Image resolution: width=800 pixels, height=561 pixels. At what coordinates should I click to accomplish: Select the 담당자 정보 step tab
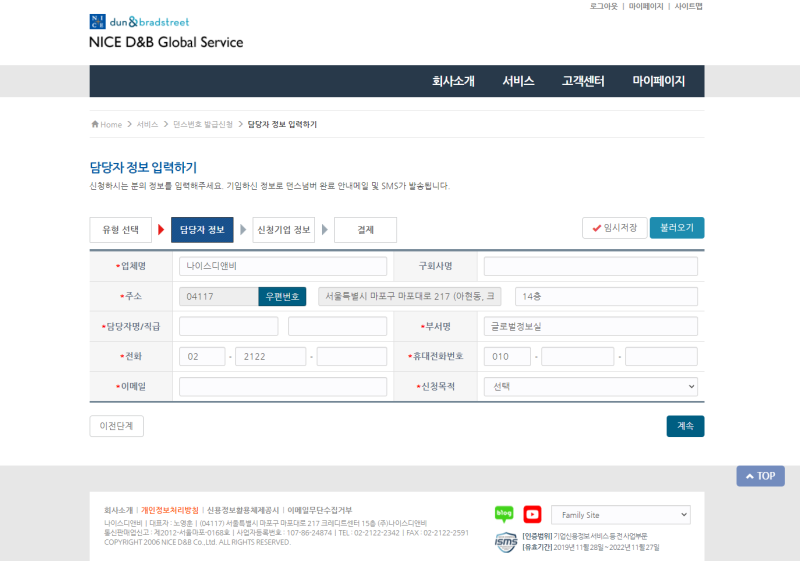point(202,230)
